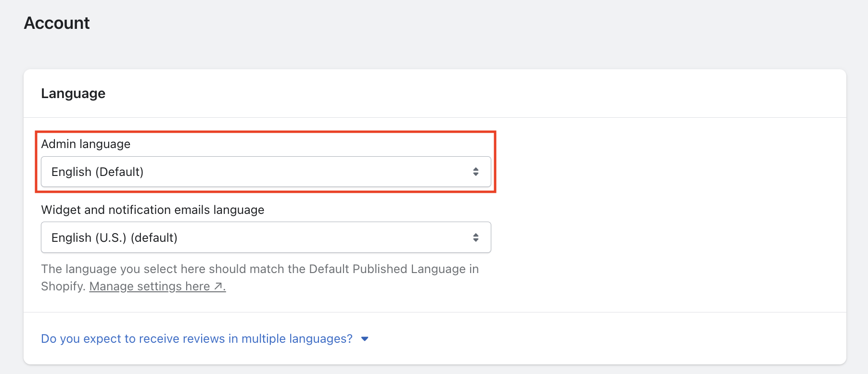Click the "Admin language" field label
Image resolution: width=868 pixels, height=374 pixels.
[86, 144]
